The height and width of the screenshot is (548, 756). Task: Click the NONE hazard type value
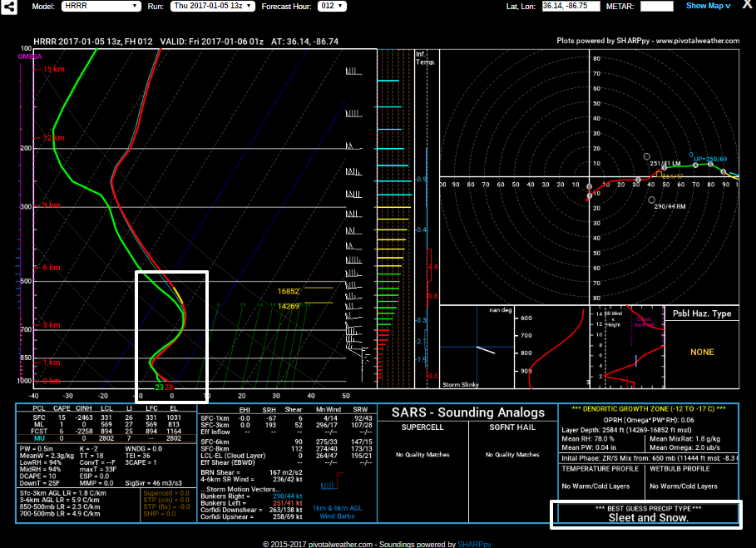[702, 353]
